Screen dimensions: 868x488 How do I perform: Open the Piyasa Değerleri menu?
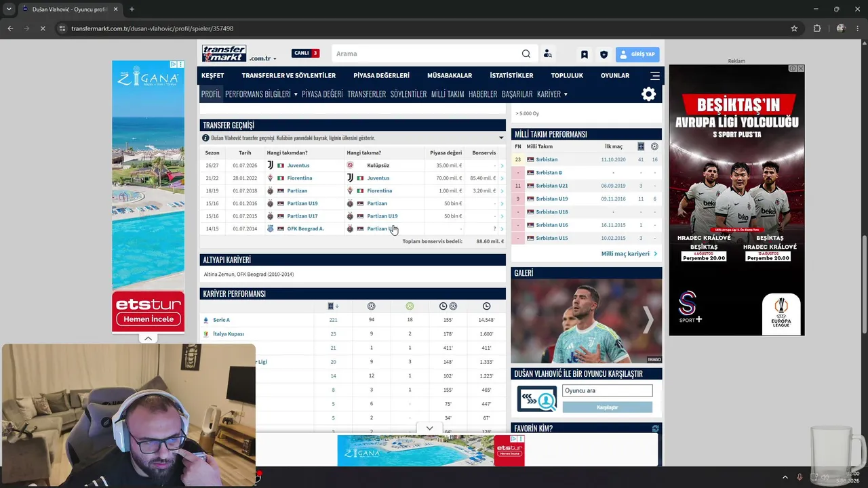point(381,75)
